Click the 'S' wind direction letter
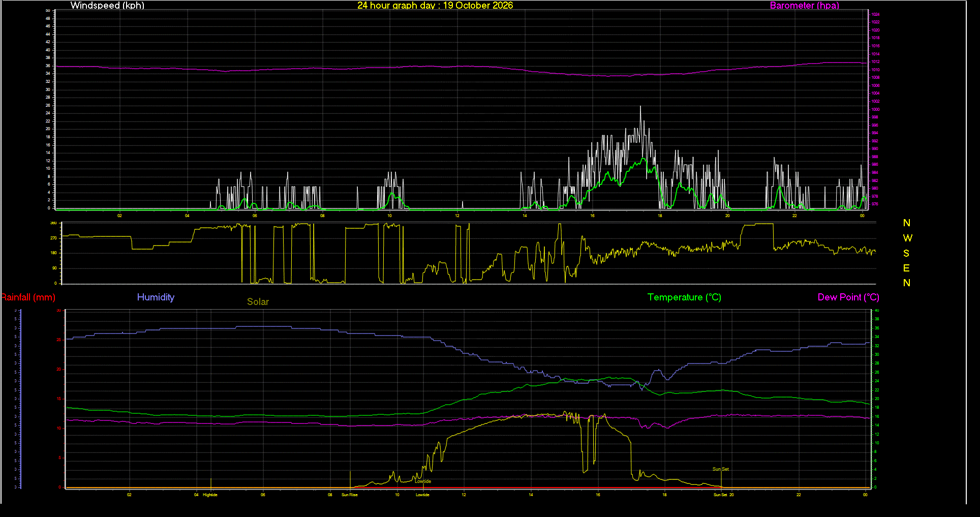Image resolution: width=980 pixels, height=517 pixels. pos(906,253)
